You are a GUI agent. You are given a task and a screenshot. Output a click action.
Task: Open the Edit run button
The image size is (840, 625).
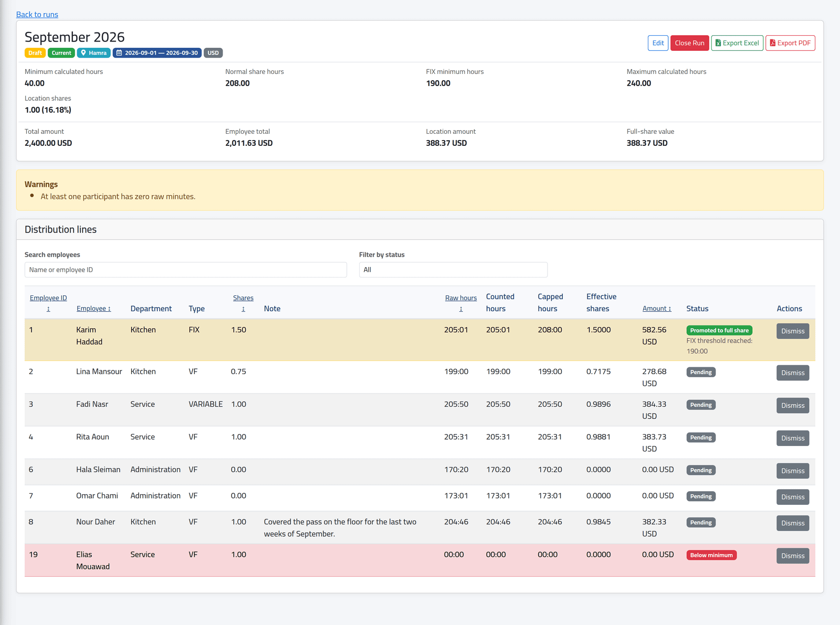click(658, 43)
